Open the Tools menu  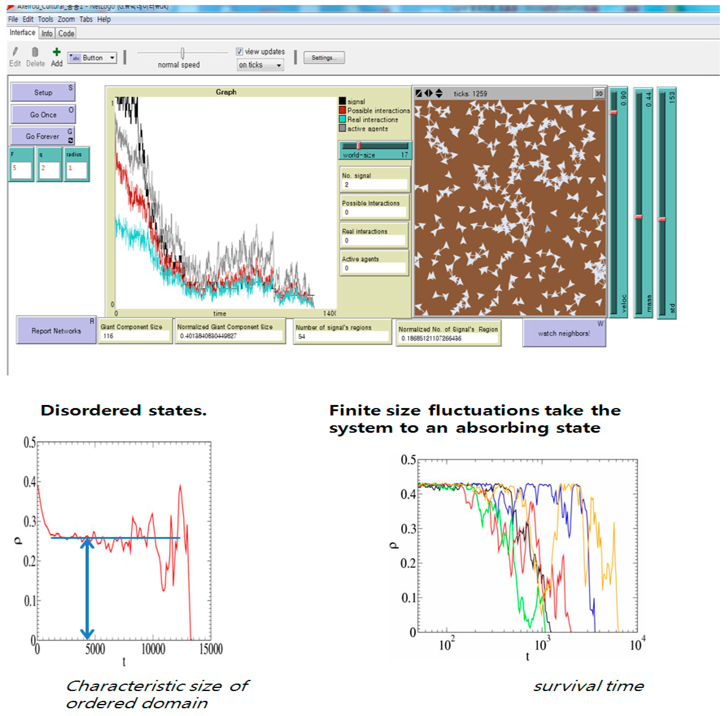(45, 19)
